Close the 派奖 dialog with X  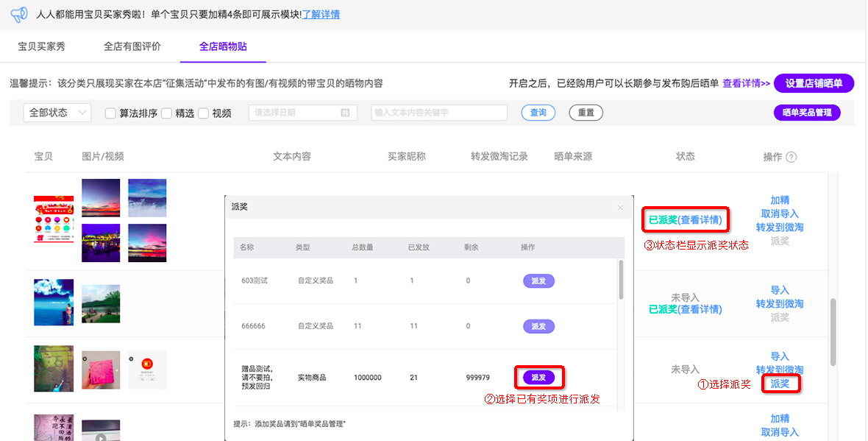(620, 208)
